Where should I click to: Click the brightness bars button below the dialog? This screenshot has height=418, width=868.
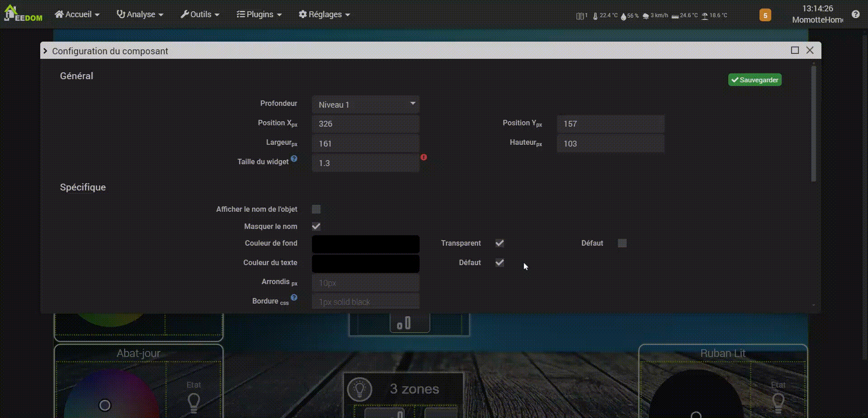(410, 323)
